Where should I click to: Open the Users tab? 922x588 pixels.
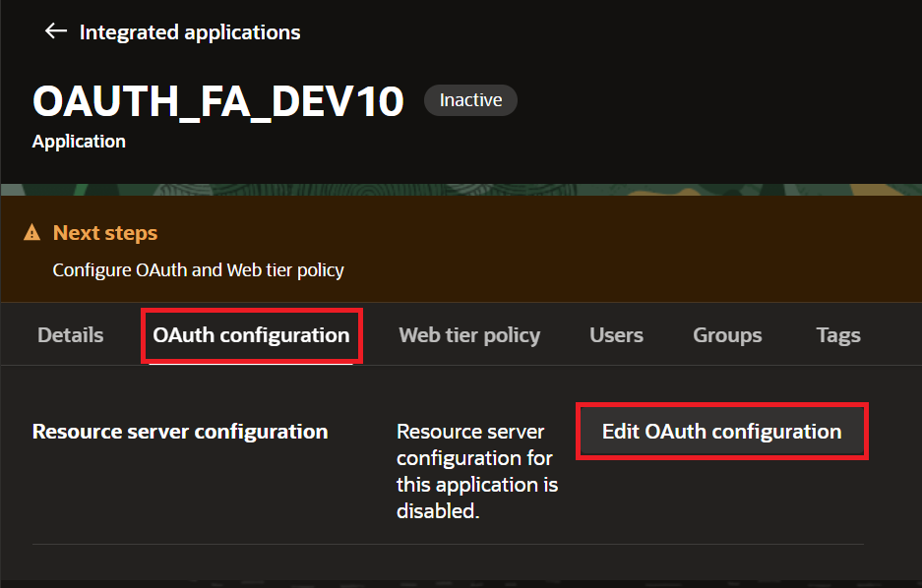(616, 335)
